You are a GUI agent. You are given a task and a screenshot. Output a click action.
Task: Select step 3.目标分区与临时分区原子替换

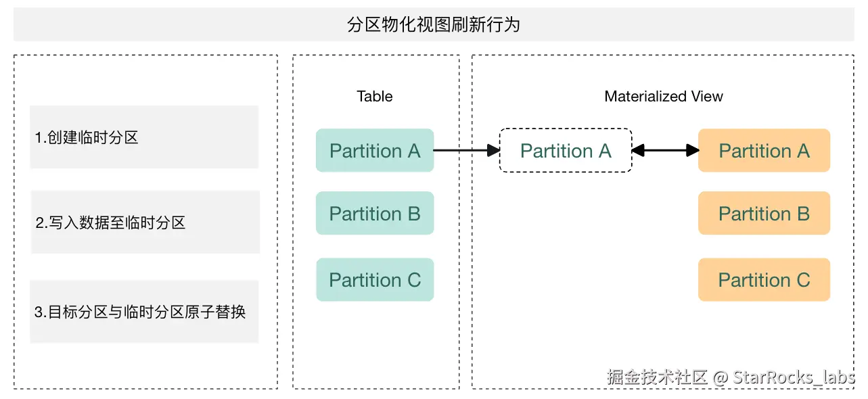tap(144, 312)
